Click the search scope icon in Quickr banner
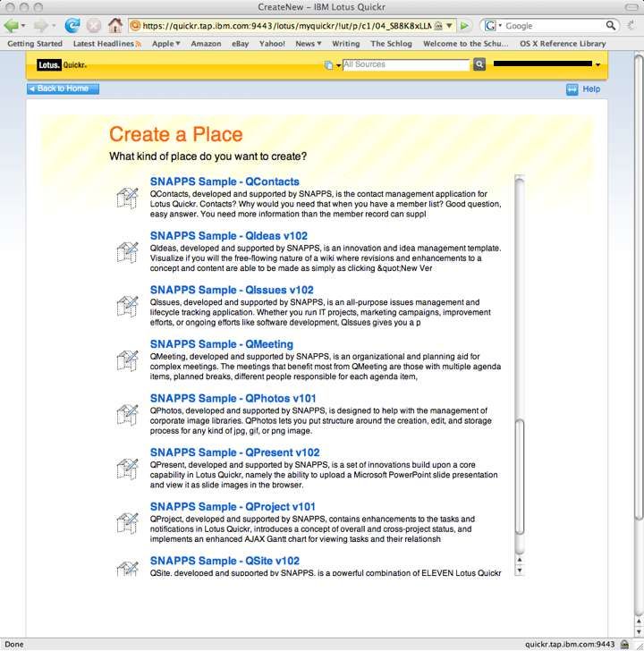This screenshot has height=651, width=644. (328, 65)
